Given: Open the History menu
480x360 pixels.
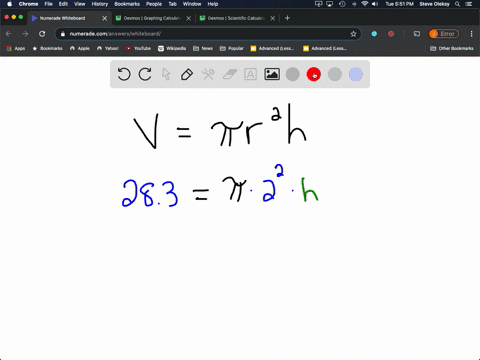Looking at the screenshot, I should tap(100, 4).
